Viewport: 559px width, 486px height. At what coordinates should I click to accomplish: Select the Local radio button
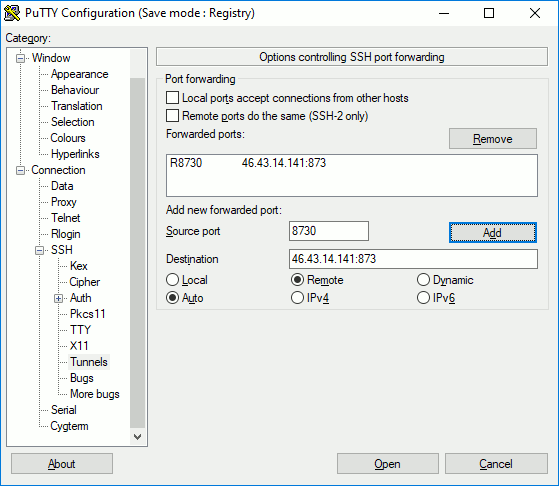click(173, 280)
